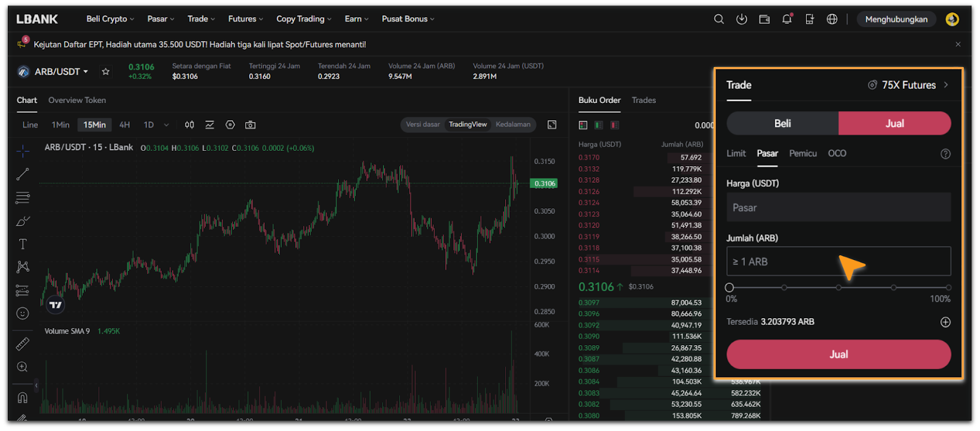The height and width of the screenshot is (431, 980).
Task: Click the slider handle at 0%
Action: pos(729,288)
